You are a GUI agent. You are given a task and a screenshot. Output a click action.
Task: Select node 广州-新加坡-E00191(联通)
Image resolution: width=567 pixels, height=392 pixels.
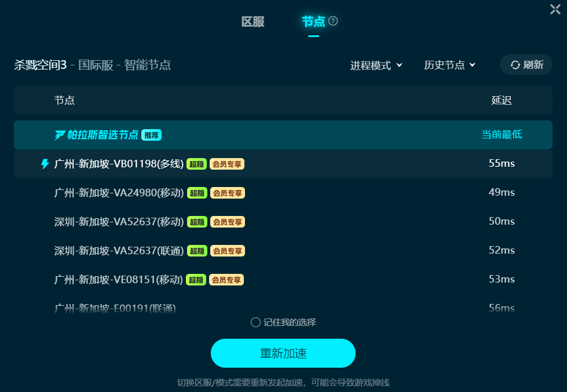click(283, 307)
